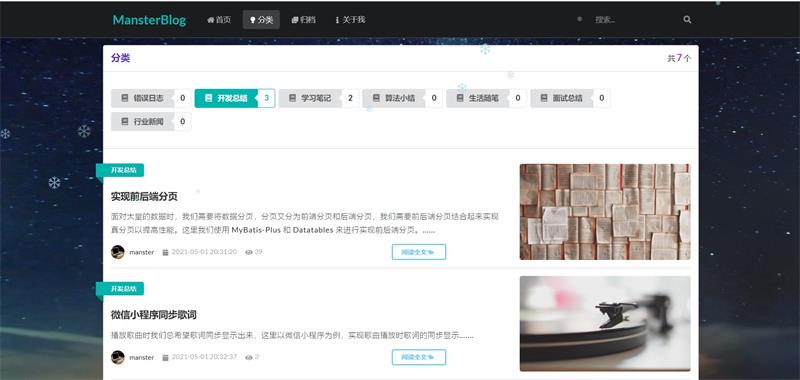Click book icon in 面试总结 tag
This screenshot has width=800, height=380.
point(544,98)
